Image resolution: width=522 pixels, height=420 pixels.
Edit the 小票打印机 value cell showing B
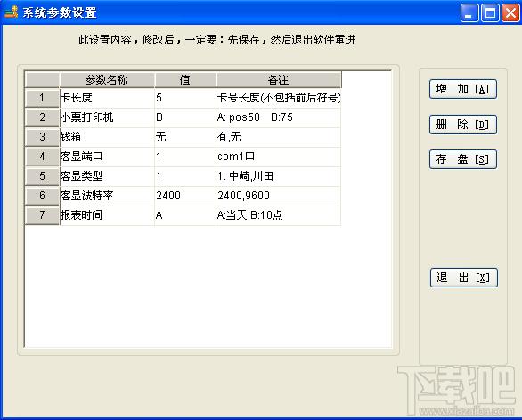coord(185,117)
